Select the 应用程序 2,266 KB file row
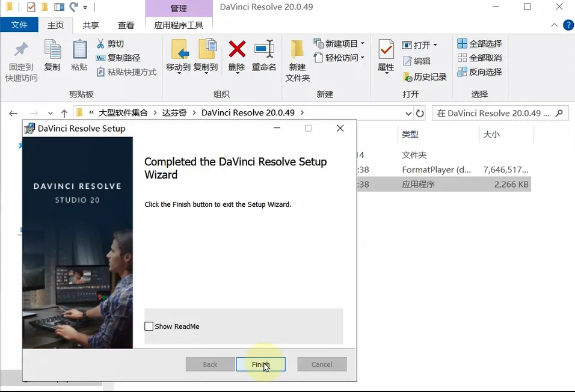Screen dimensions: 575x392 point(444,184)
